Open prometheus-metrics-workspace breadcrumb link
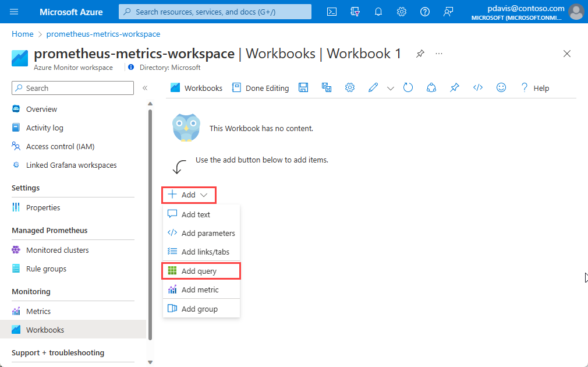This screenshot has height=367, width=588. pyautogui.click(x=103, y=34)
